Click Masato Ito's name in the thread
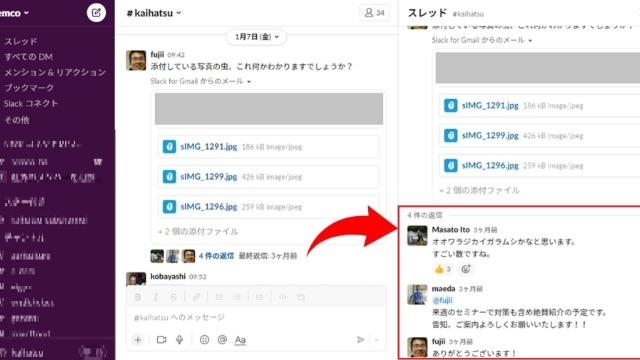Image resolution: width=640 pixels, height=360 pixels. [451, 229]
